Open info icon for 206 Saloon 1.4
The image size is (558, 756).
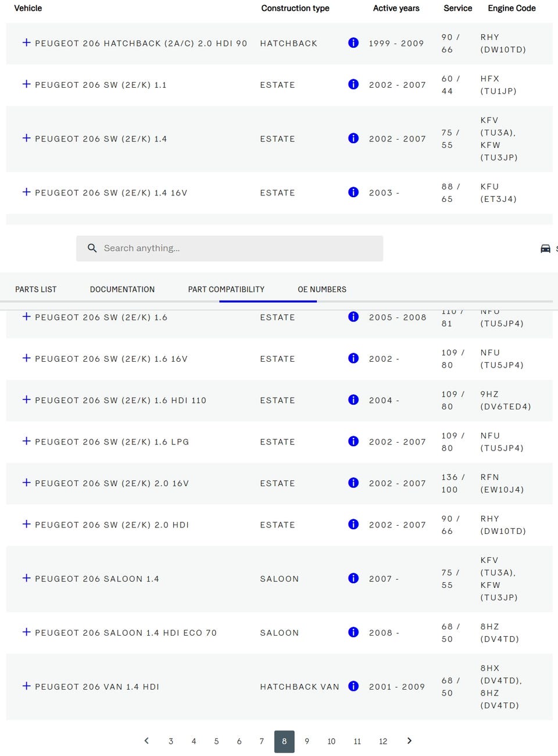pos(353,578)
